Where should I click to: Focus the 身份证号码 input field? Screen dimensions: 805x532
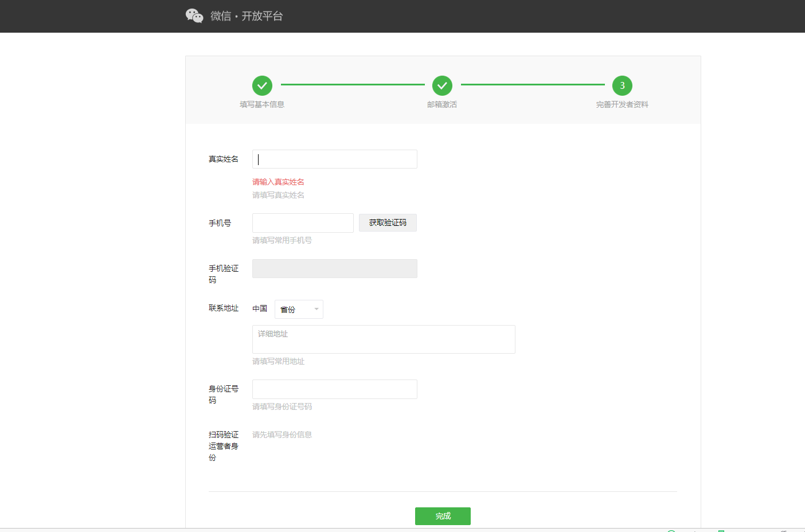pos(335,389)
